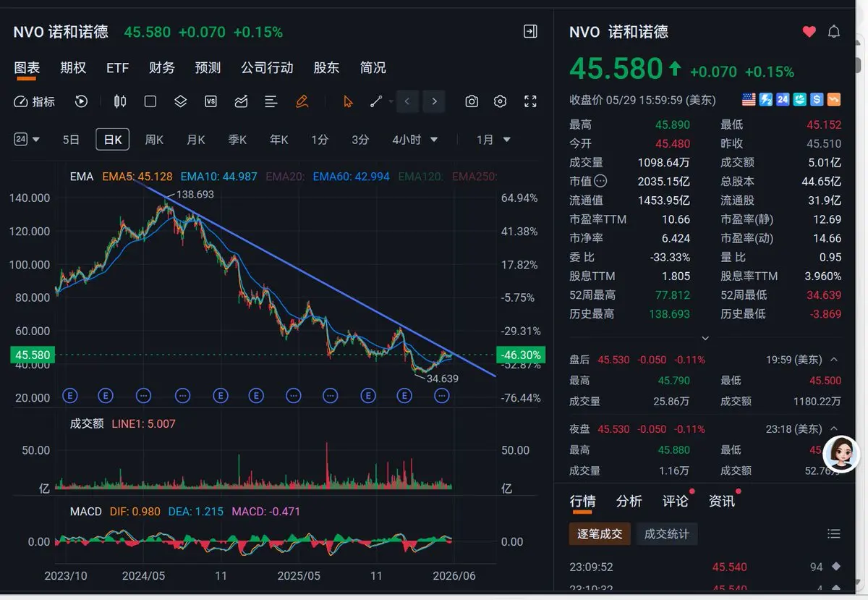Select the 3分 timeframe
The height and width of the screenshot is (600, 868).
359,140
